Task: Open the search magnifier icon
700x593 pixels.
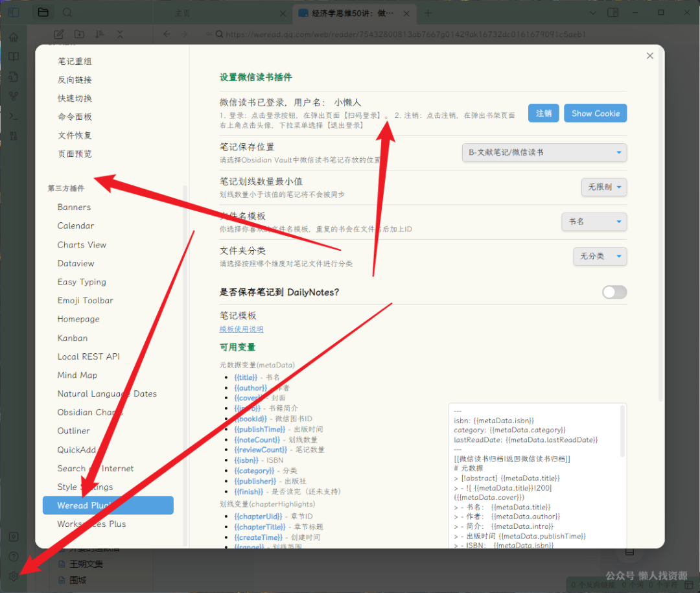Action: click(x=67, y=12)
